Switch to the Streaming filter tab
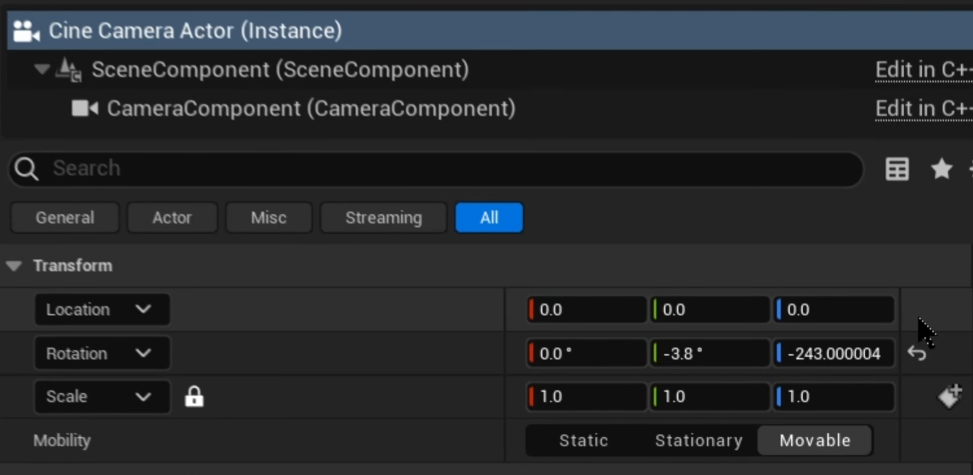This screenshot has width=973, height=475. [383, 218]
